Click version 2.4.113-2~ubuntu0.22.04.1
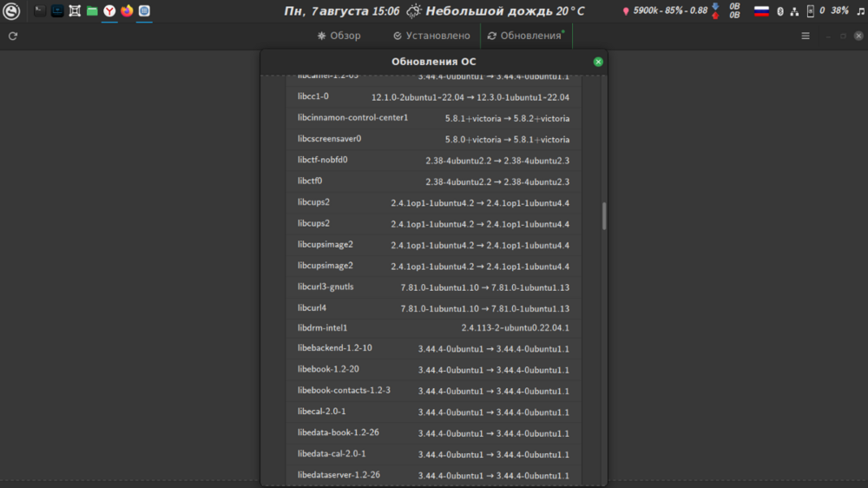The height and width of the screenshot is (488, 868). (x=516, y=328)
